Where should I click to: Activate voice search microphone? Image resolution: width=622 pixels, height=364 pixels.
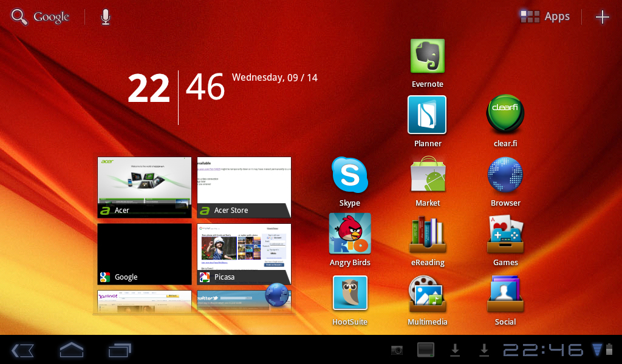pyautogui.click(x=106, y=17)
